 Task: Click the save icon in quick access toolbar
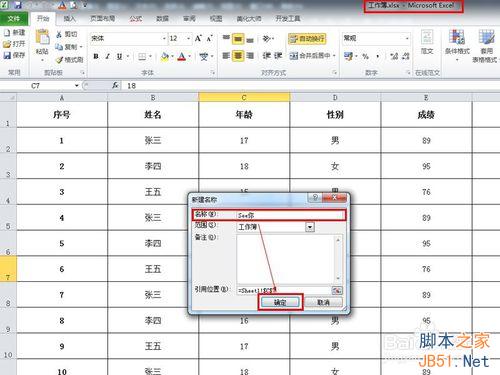tap(18, 5)
